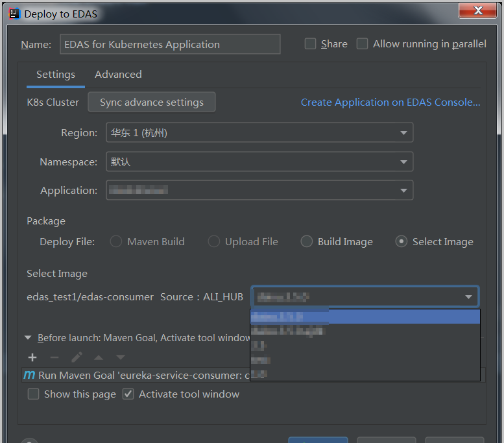The image size is (504, 443).
Task: Select the second image version in list
Action: [365, 331]
